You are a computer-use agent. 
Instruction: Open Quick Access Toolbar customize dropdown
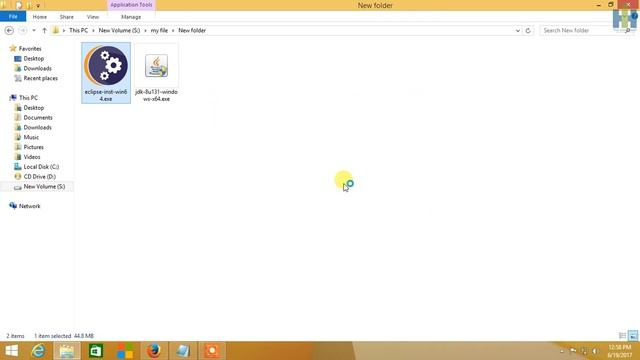[38, 6]
